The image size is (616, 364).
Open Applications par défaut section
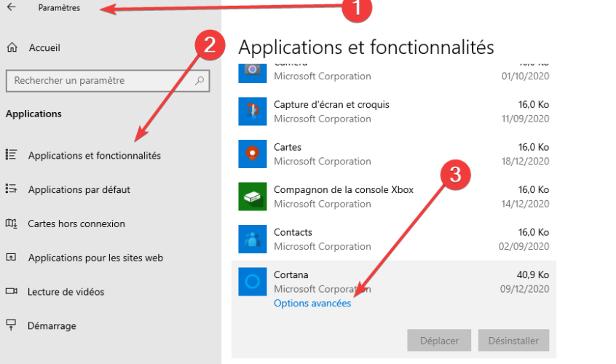[x=79, y=189]
